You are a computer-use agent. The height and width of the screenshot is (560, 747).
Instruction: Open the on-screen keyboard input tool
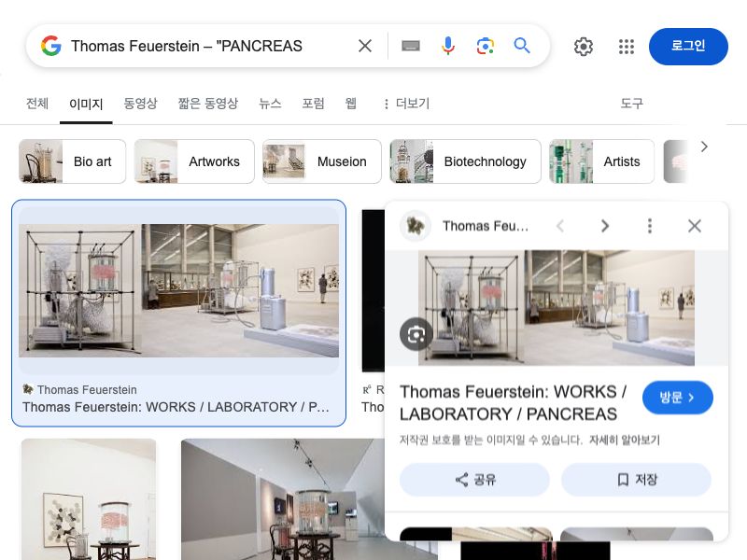coord(411,46)
